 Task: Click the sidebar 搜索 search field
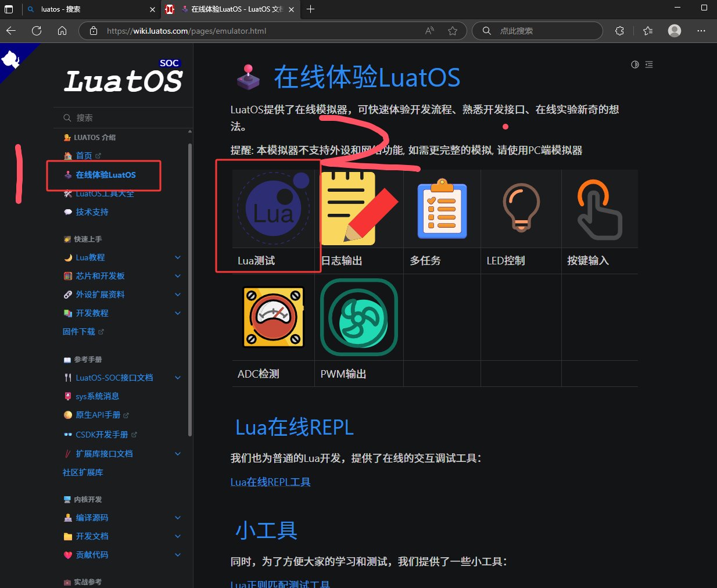pyautogui.click(x=123, y=118)
